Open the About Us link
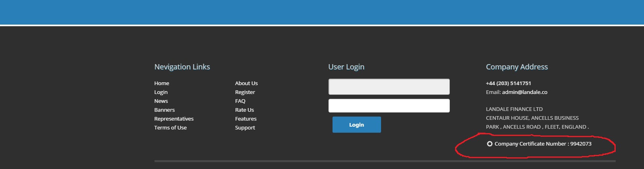The image size is (644, 169). [246, 83]
